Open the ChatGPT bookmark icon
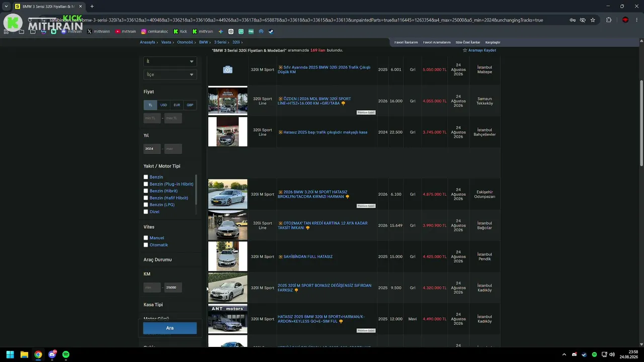Screen dimensions: 644x362 [x=231, y=31]
